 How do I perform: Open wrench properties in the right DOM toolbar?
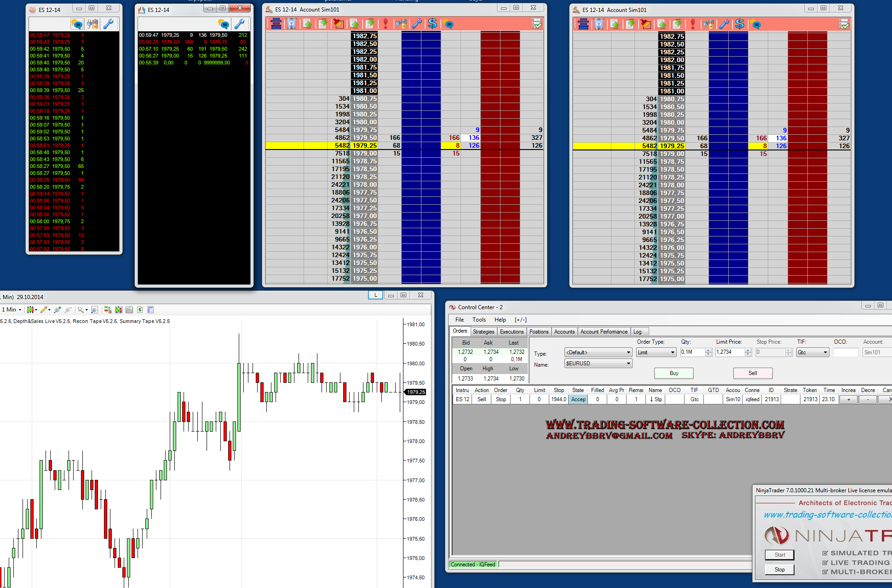click(x=724, y=24)
